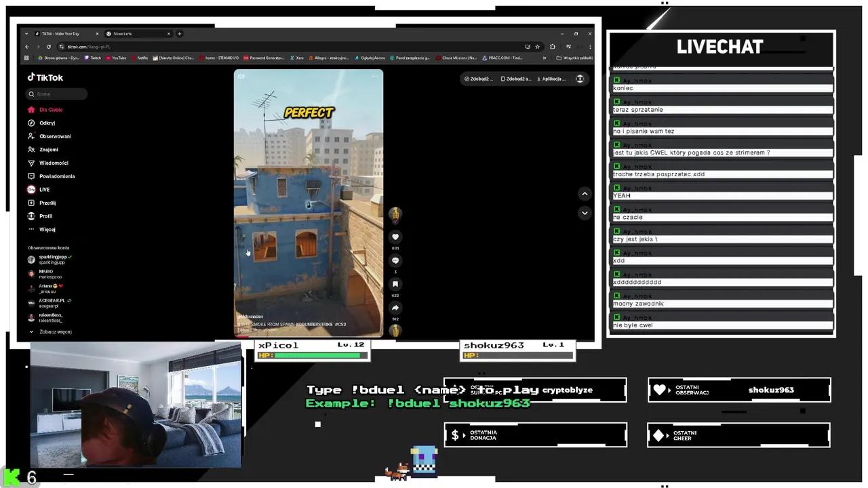The image size is (868, 488).
Task: Click the first Zdobądź button in header
Action: (479, 79)
